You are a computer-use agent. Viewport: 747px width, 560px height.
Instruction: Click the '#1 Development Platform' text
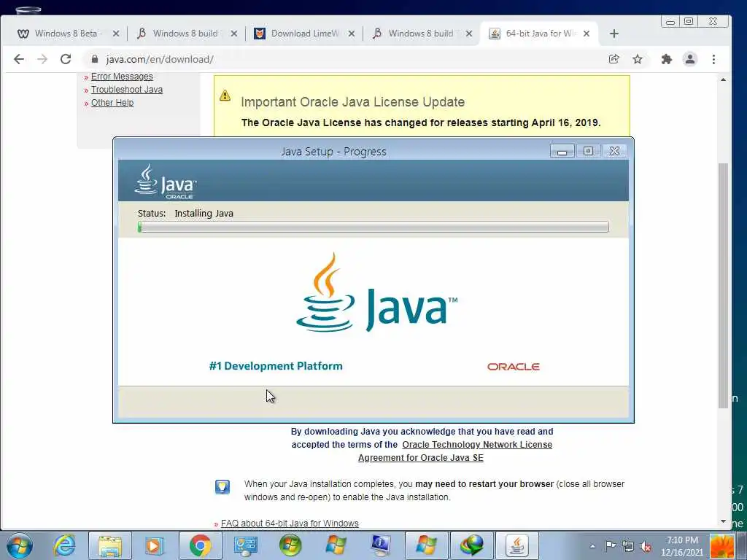point(276,366)
